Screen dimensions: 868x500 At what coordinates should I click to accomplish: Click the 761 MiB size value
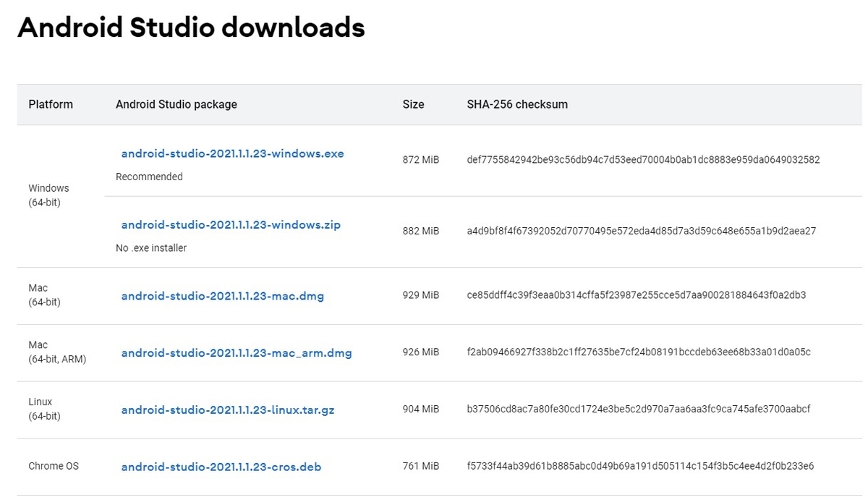pos(421,466)
